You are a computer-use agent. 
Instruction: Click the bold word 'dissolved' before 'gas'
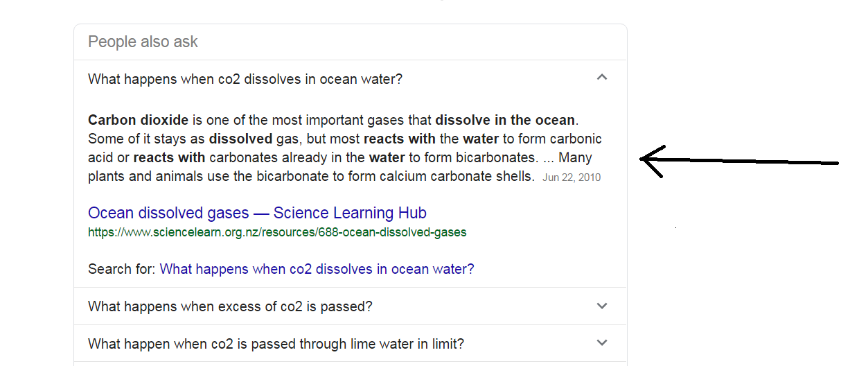(x=240, y=139)
